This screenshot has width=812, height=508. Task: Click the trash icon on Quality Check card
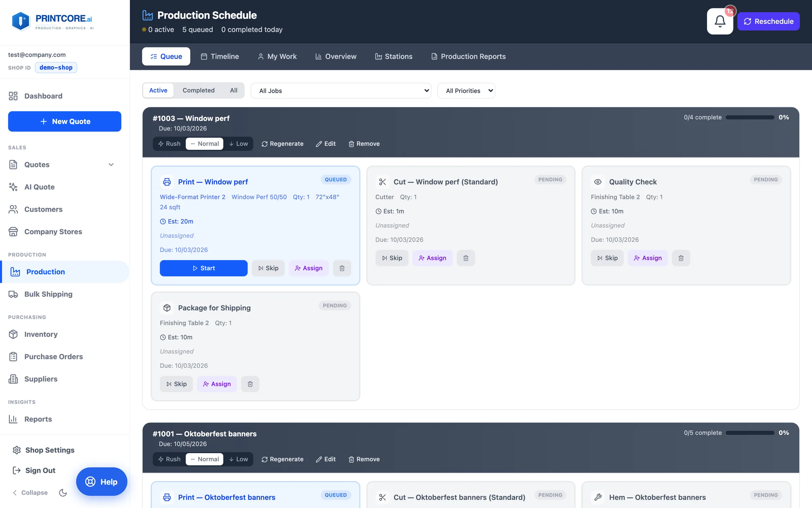681,258
